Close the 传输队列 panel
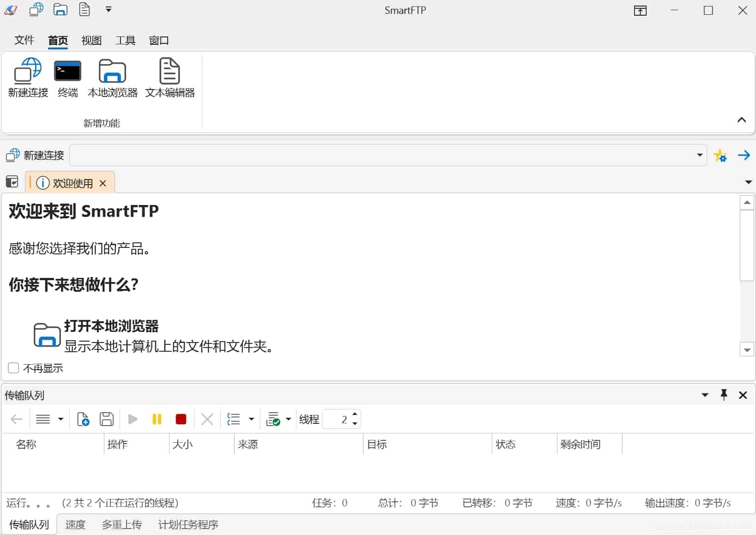Viewport: 756px width, 535px height. (743, 395)
